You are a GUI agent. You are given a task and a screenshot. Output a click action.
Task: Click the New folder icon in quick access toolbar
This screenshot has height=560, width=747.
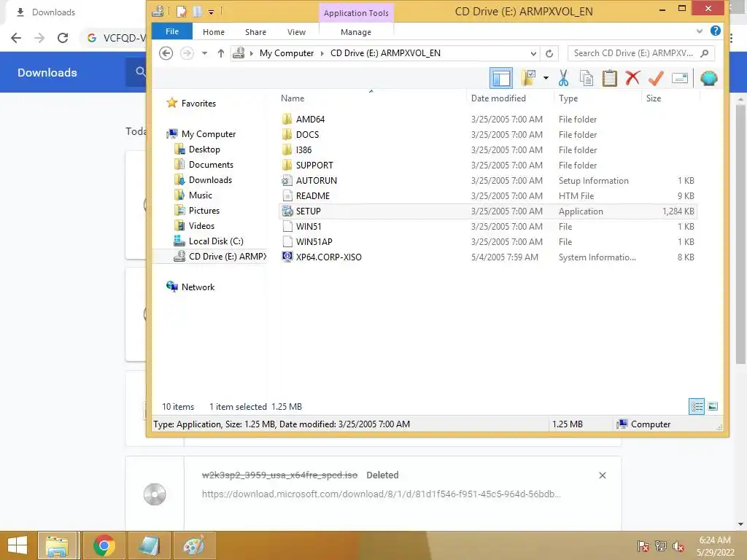click(197, 12)
